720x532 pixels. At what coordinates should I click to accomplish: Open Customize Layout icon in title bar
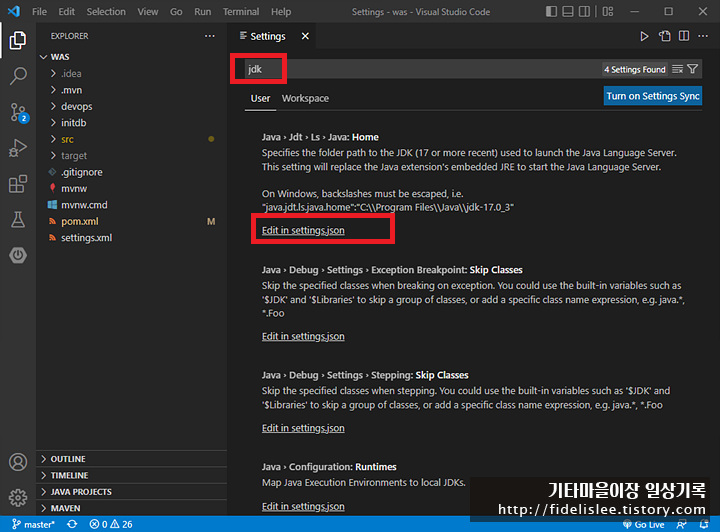(x=608, y=11)
